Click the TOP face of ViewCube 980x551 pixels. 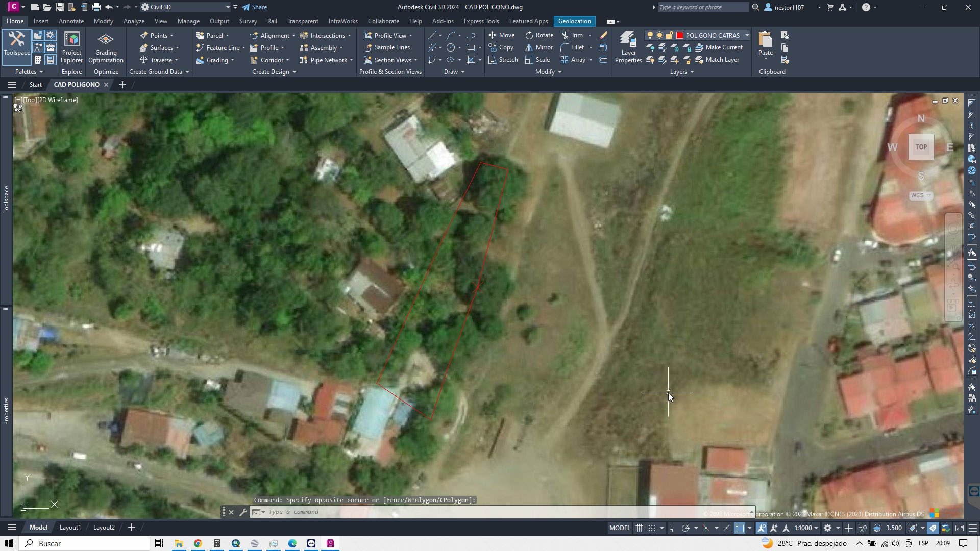pyautogui.click(x=921, y=147)
